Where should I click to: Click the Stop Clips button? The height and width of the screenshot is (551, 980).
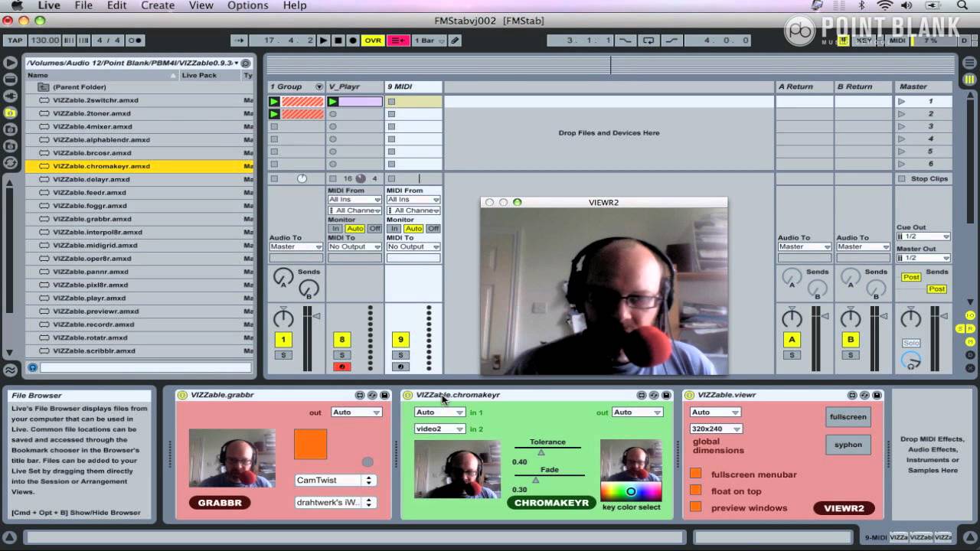[923, 179]
